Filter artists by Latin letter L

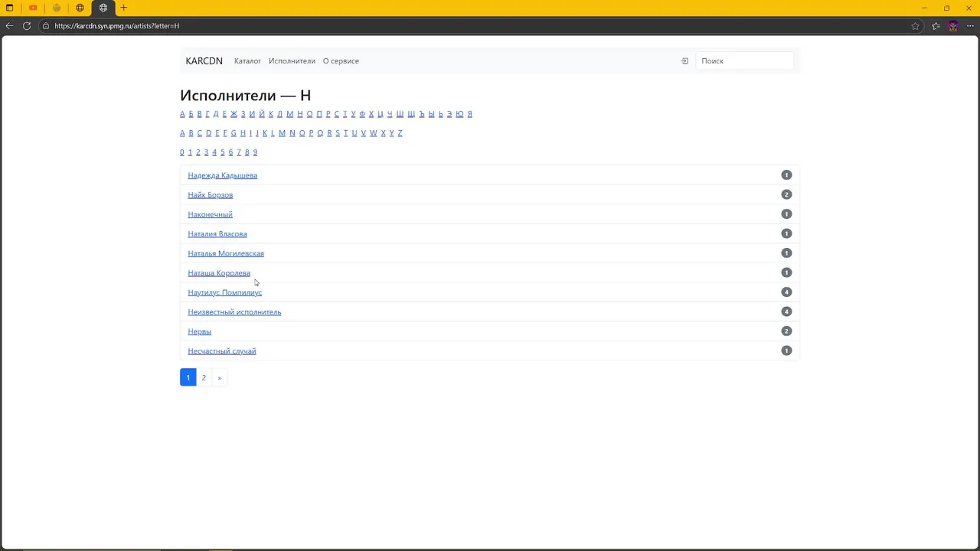[273, 133]
